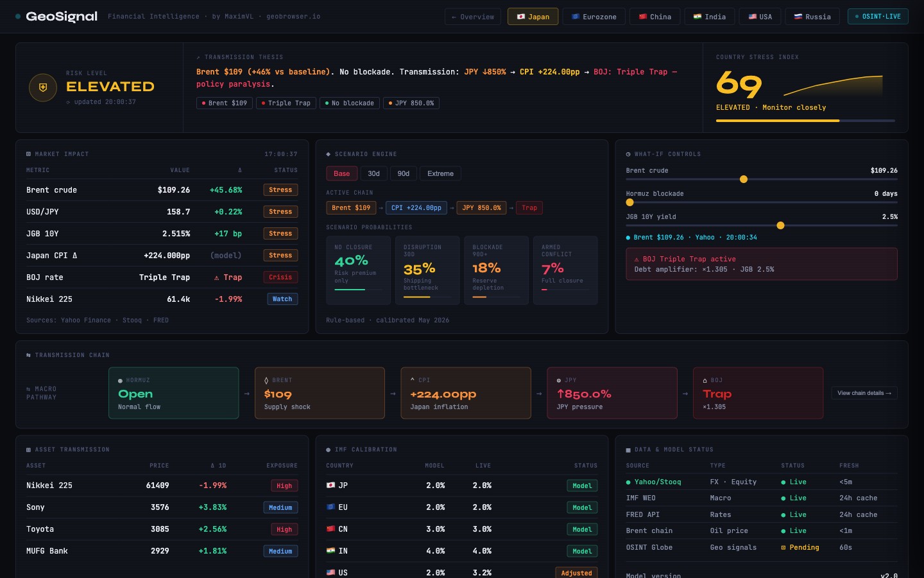Click the IN flag in IMF Calibration

coord(330,551)
